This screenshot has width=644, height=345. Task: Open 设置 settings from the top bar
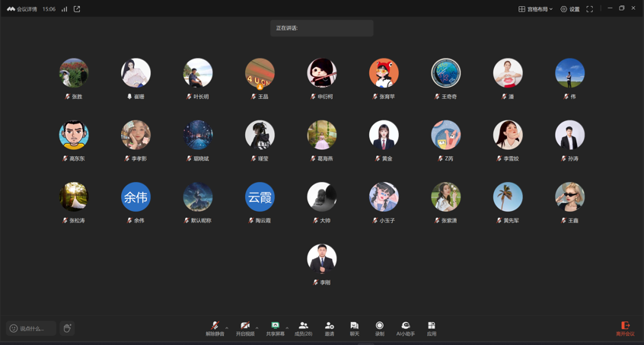point(570,9)
